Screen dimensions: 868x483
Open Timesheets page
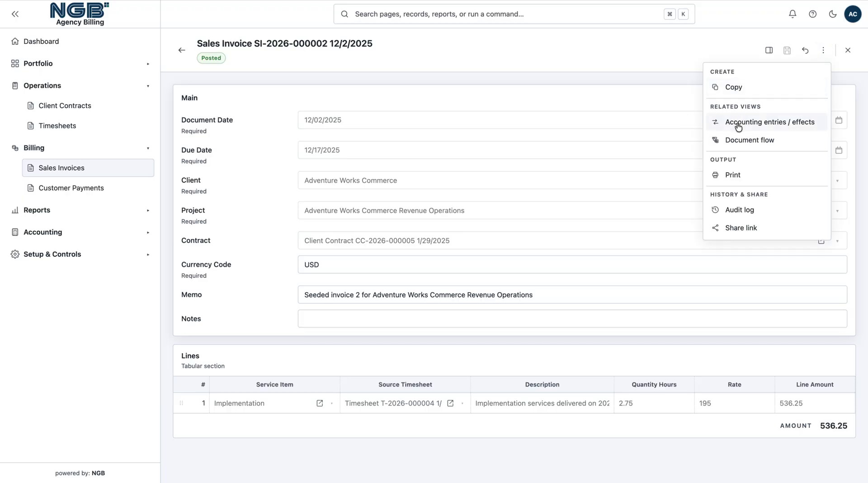(x=88, y=126)
